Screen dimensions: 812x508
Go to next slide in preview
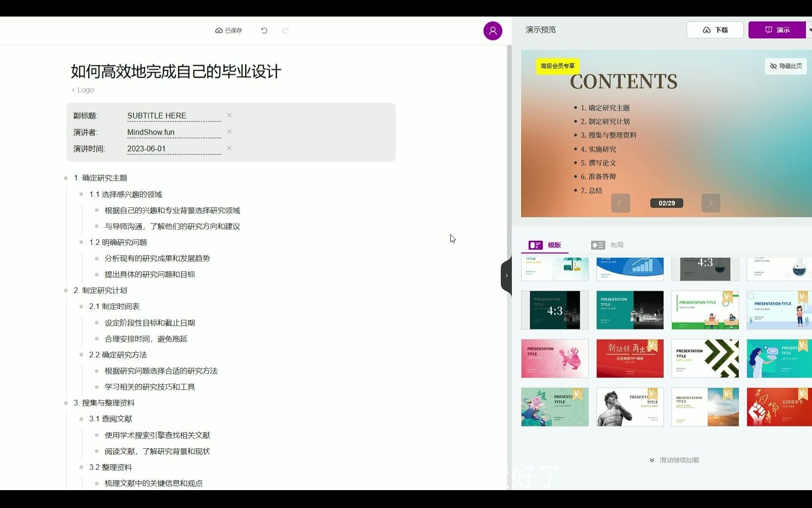[x=710, y=203]
